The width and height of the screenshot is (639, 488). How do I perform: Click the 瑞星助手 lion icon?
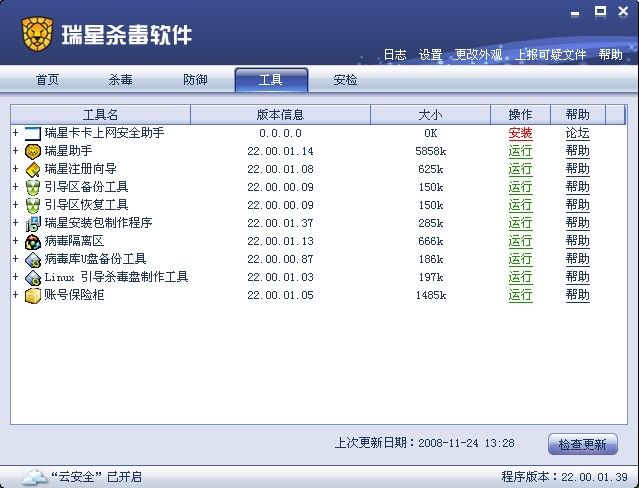[x=33, y=151]
